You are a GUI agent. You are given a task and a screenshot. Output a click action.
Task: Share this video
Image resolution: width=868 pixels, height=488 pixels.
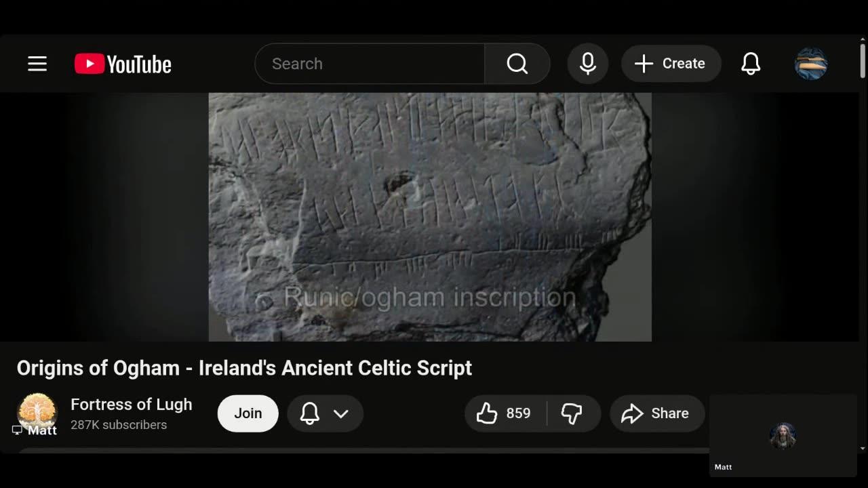pos(657,413)
